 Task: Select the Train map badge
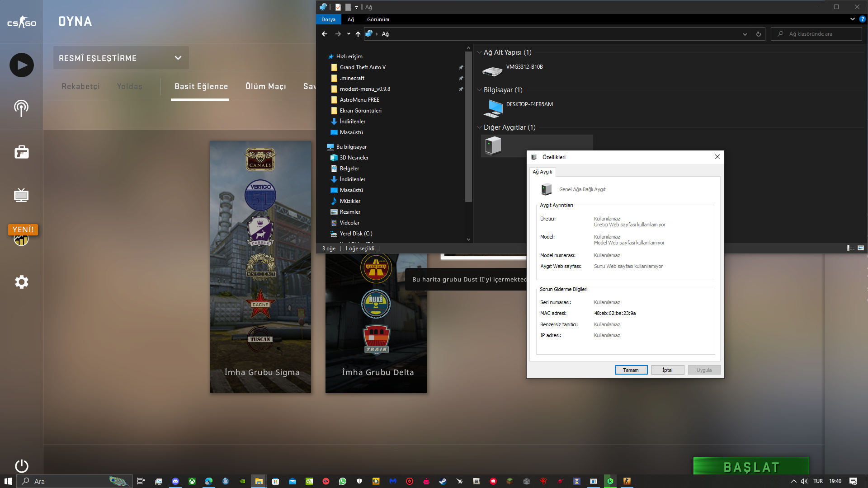[x=376, y=340]
